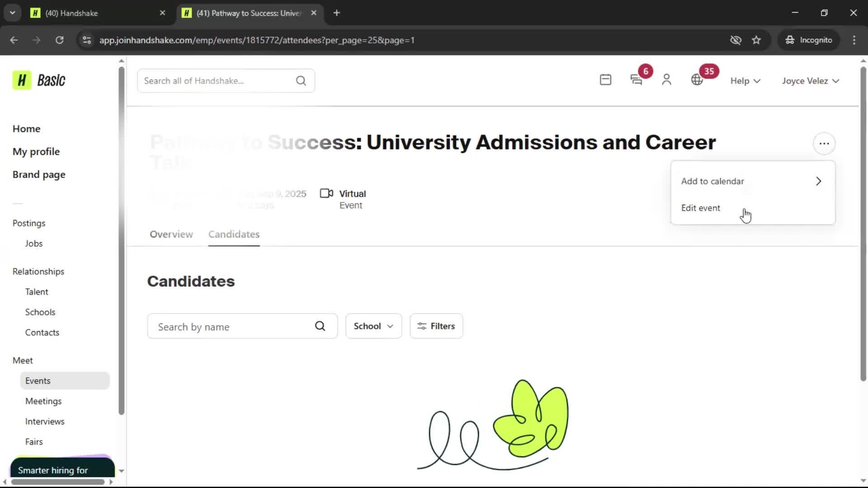Screen dimensions: 868x488
Task: Click the main page vertical scrollbar
Action: (x=863, y=224)
